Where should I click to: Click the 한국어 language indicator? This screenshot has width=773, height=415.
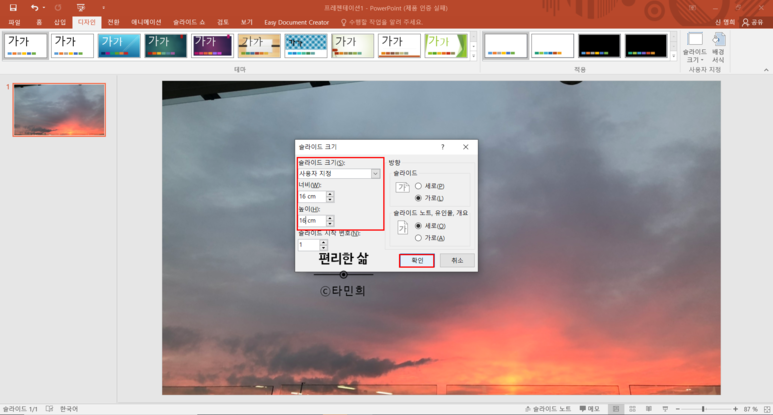coord(69,409)
